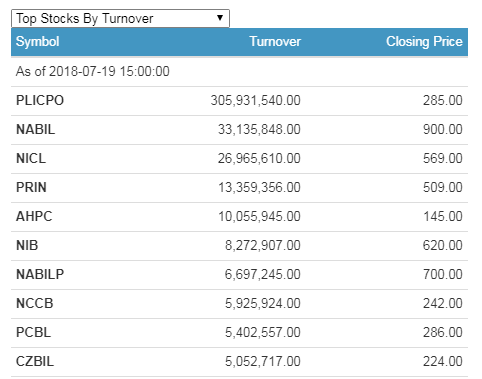Screen dimensions: 482x379
Task: Click the AHPC symbol
Action: 34,216
